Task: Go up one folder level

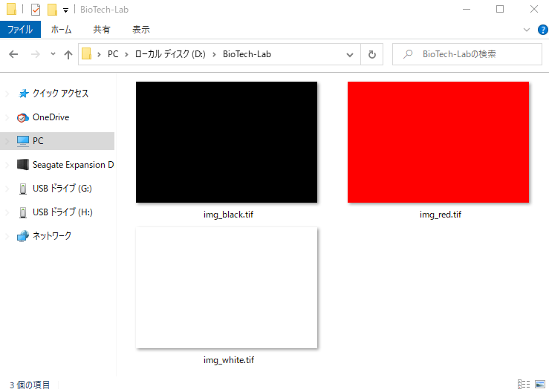Action: 68,54
